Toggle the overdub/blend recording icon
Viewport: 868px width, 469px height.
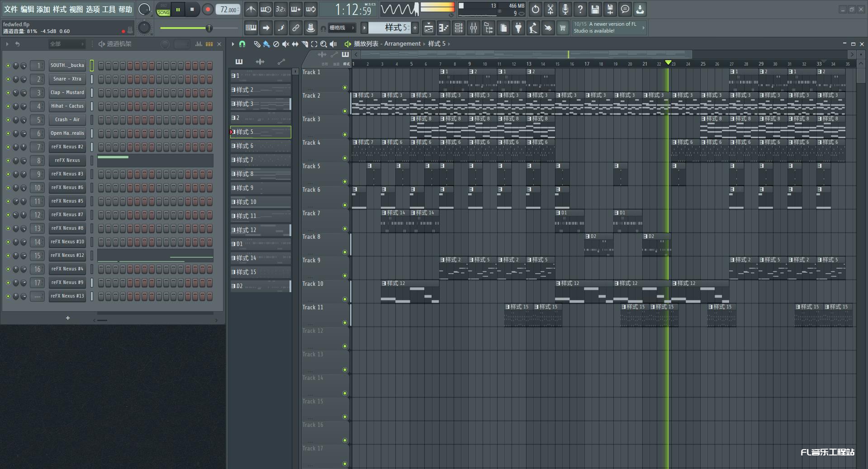[x=295, y=9]
